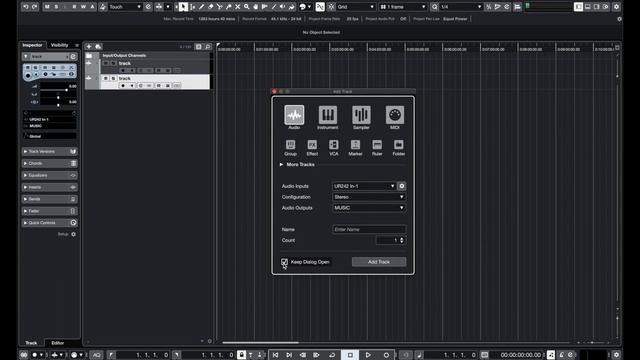Pick the Group track icon
Image resolution: width=640 pixels, height=360 pixels.
[290, 145]
